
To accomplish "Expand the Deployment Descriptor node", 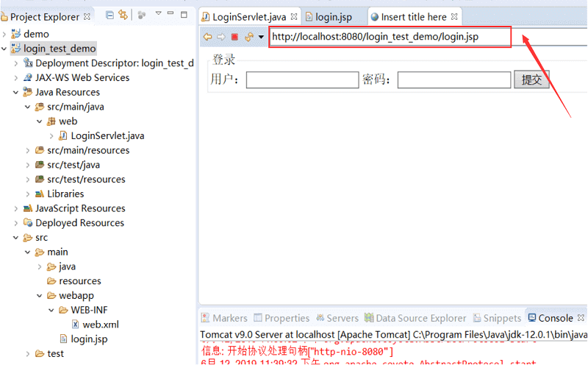I will (x=15, y=63).
